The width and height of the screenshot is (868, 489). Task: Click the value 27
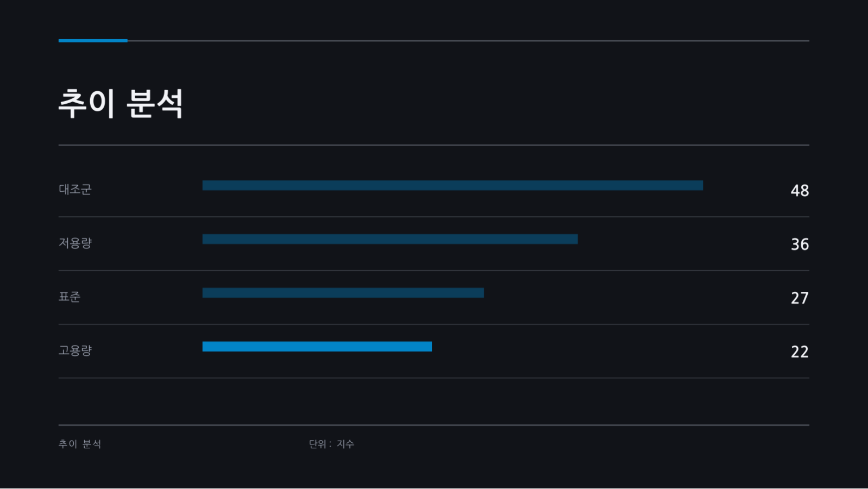pyautogui.click(x=800, y=298)
